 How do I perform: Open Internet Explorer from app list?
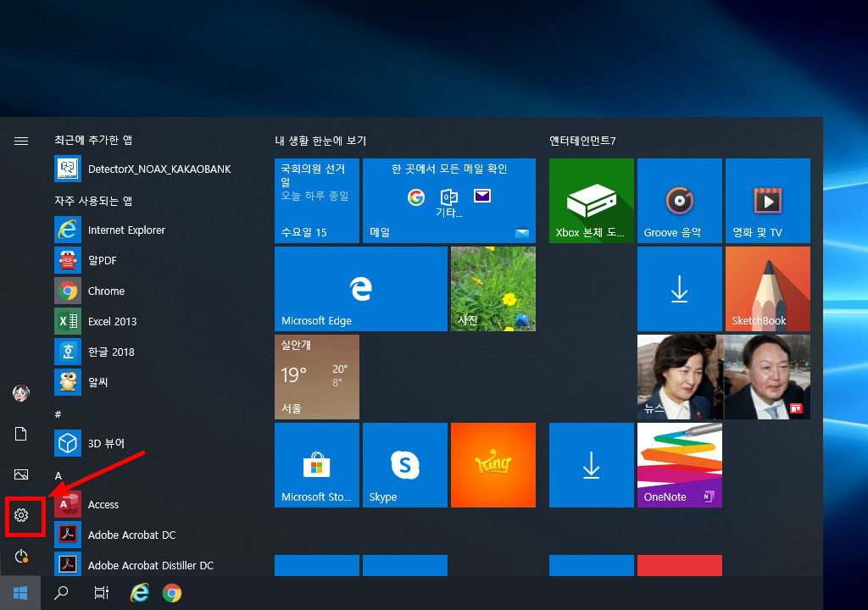151,230
